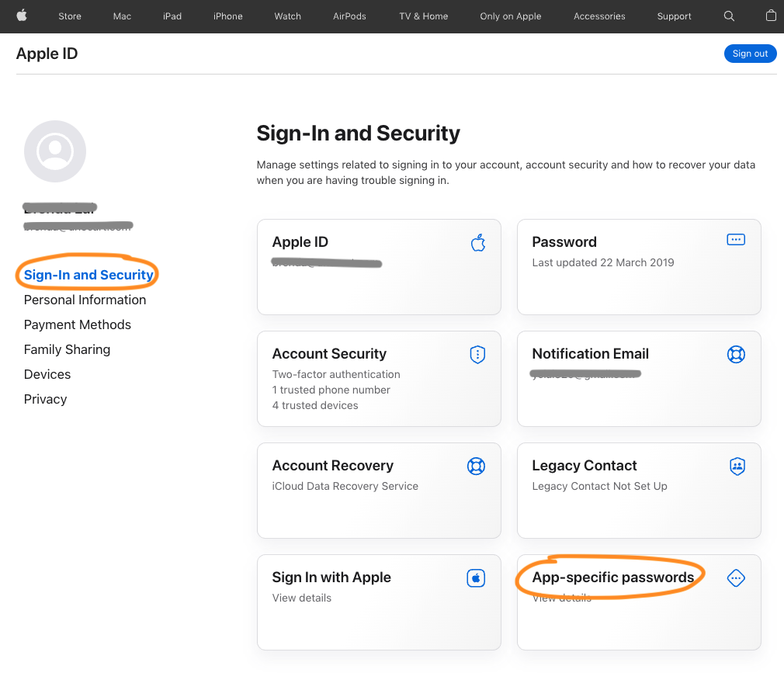Viewport: 784px width, 673px height.
Task: Go to the iPad menu item
Action: 172,16
